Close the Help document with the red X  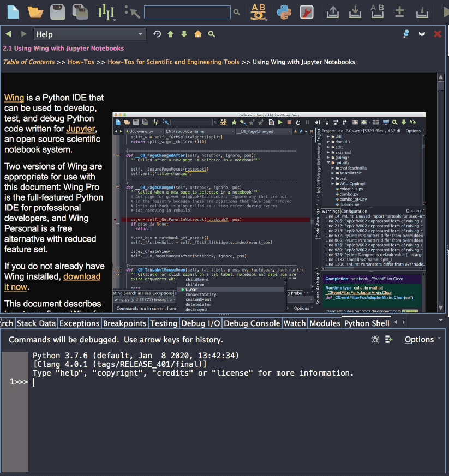pyautogui.click(x=438, y=34)
